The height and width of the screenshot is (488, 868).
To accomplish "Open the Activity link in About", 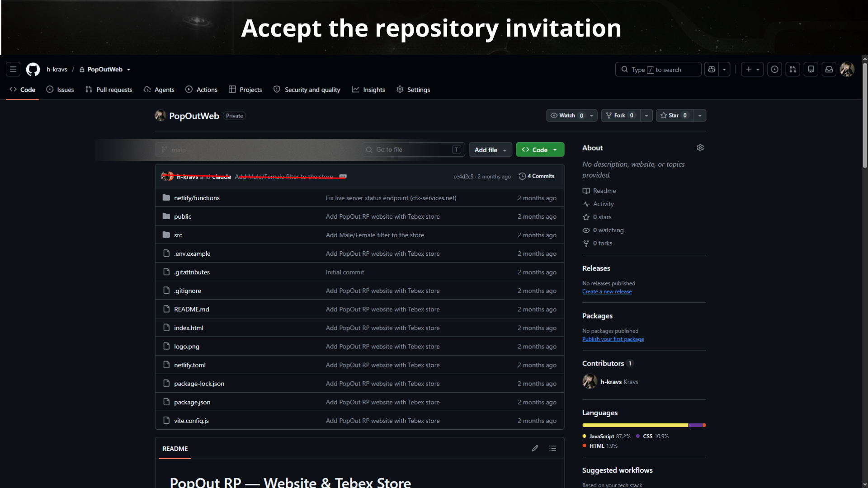I will click(598, 204).
